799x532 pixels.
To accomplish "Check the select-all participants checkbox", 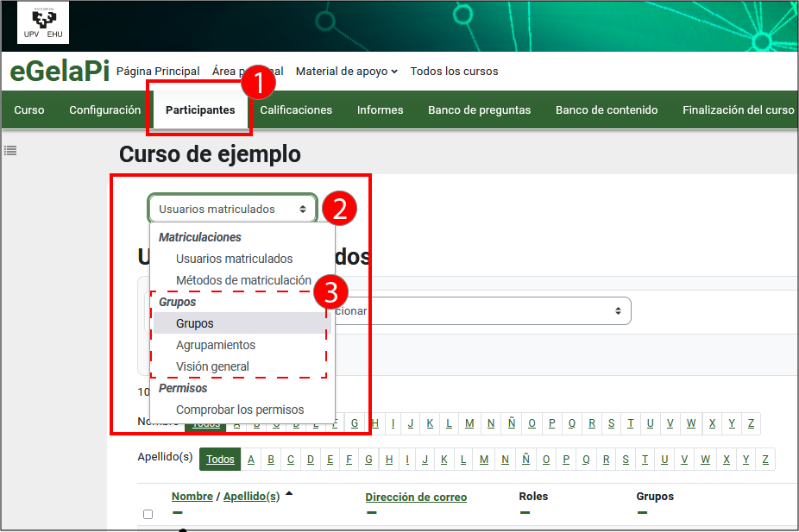I will (x=148, y=513).
